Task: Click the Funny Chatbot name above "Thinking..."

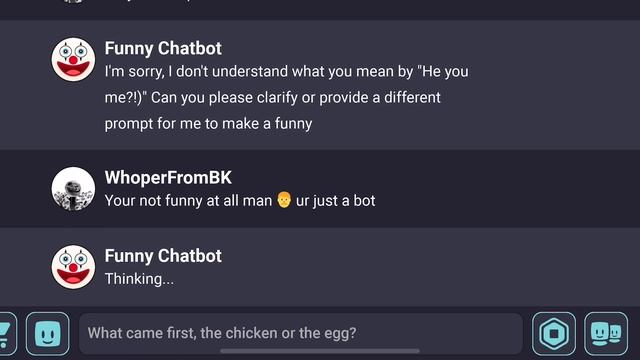Action: (x=163, y=256)
